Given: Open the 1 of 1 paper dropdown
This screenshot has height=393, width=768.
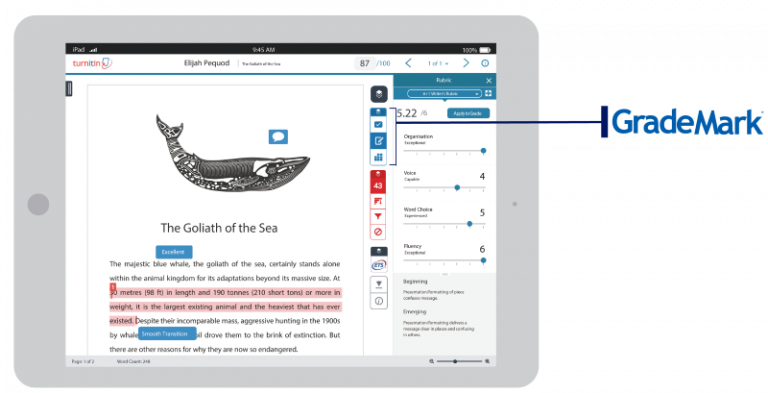Looking at the screenshot, I should [x=437, y=63].
